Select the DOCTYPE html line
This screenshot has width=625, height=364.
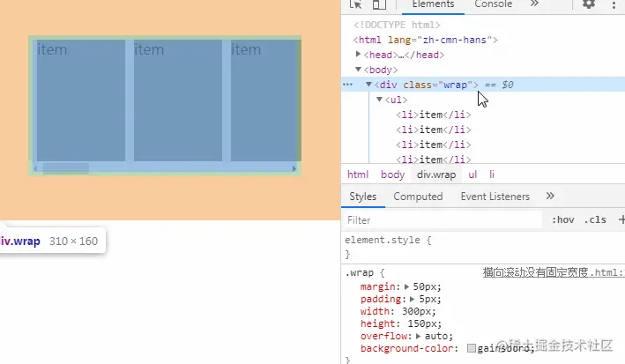(397, 25)
